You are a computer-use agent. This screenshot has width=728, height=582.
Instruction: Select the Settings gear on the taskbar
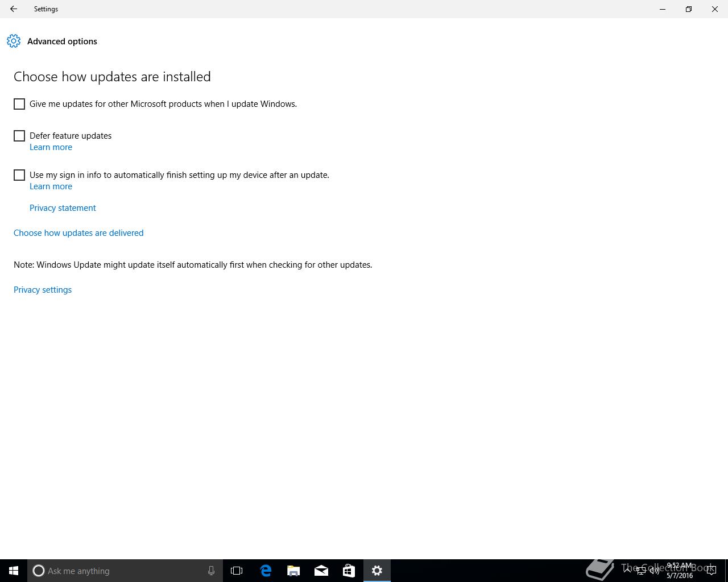377,571
